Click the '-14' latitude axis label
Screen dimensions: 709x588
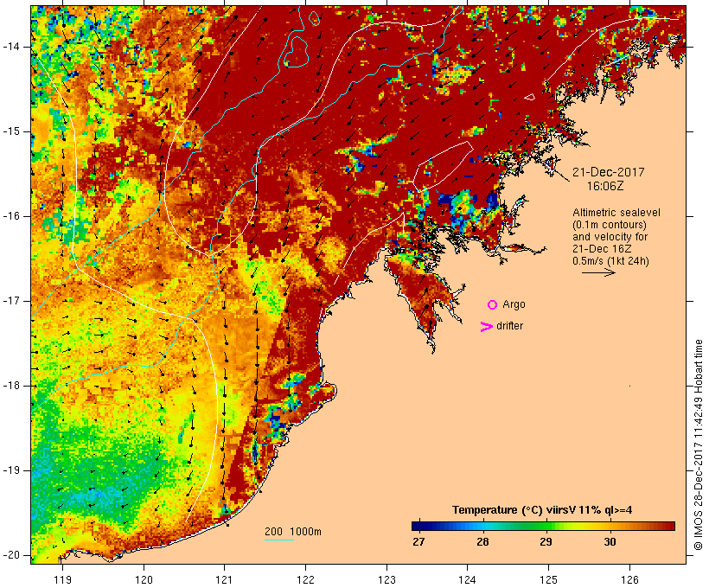coord(11,47)
